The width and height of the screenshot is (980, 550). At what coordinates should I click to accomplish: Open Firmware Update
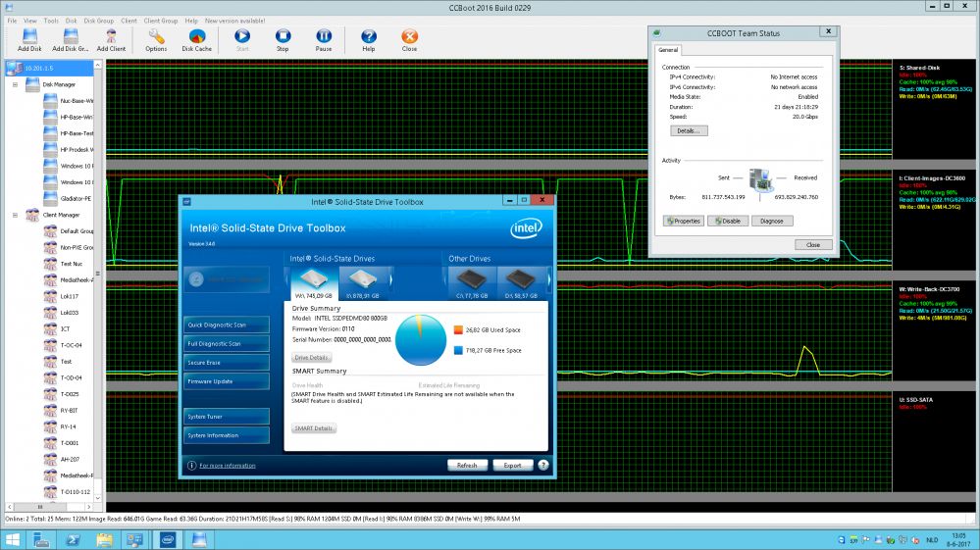(227, 381)
